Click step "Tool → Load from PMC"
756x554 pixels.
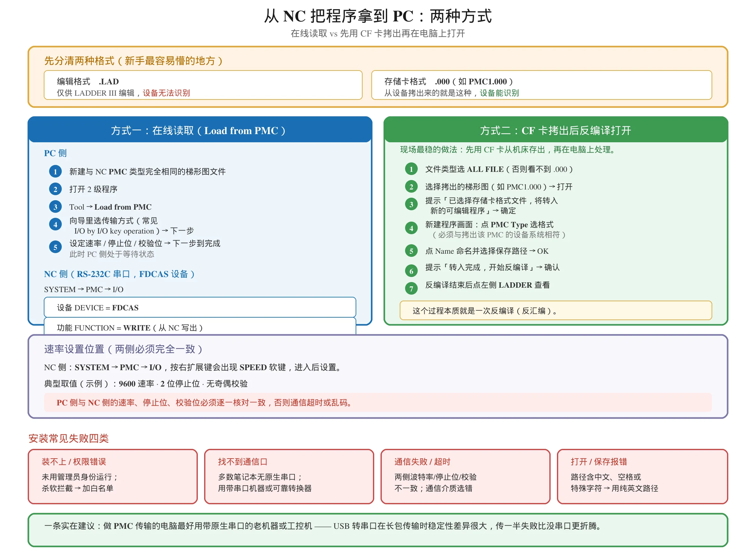[x=110, y=207]
